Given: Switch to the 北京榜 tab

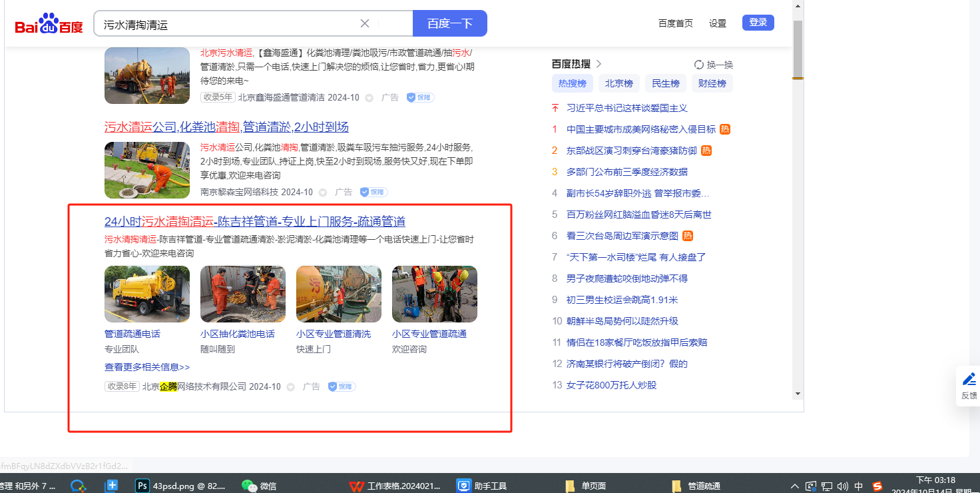Looking at the screenshot, I should click(x=619, y=83).
